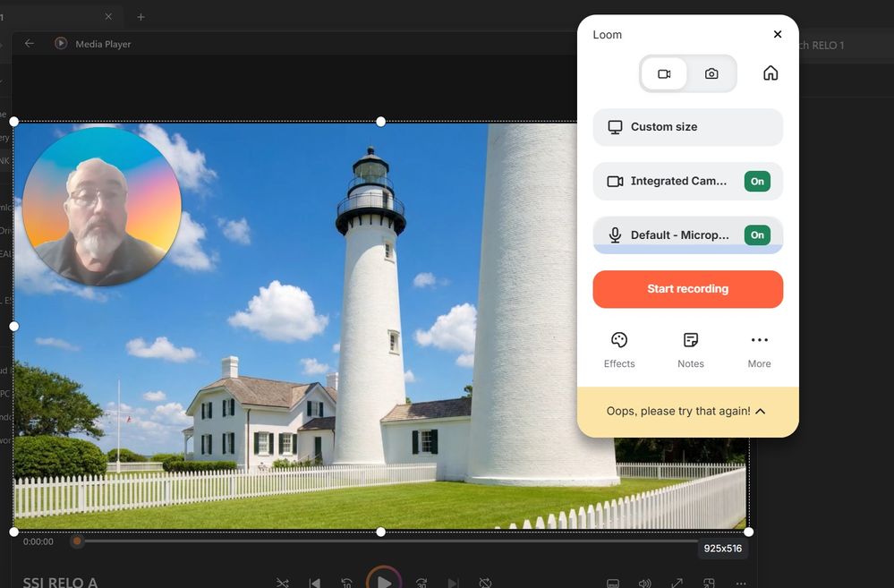This screenshot has height=588, width=894.
Task: Click the top-middle recording area handle
Action: [x=381, y=122]
